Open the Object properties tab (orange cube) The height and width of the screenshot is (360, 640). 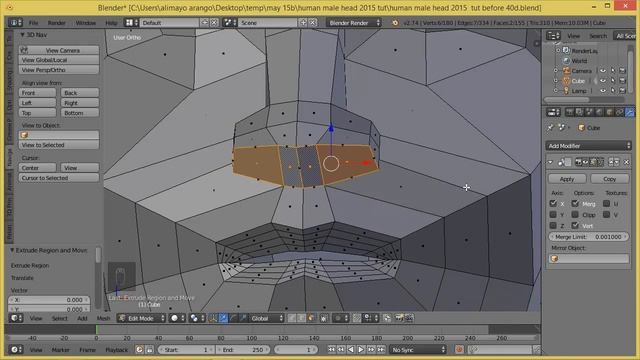coord(609,112)
